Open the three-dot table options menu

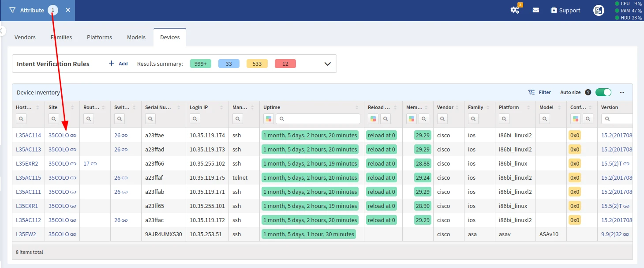coord(622,92)
